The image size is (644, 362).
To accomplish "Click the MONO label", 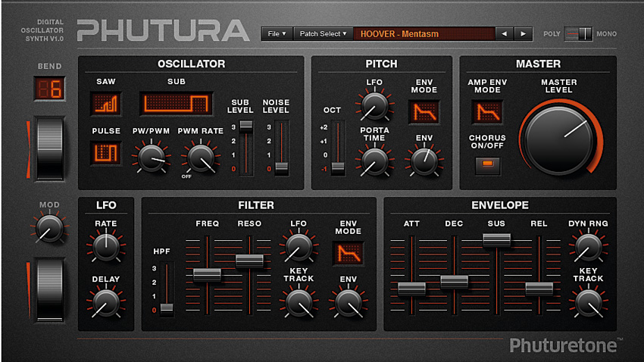I will pos(607,34).
